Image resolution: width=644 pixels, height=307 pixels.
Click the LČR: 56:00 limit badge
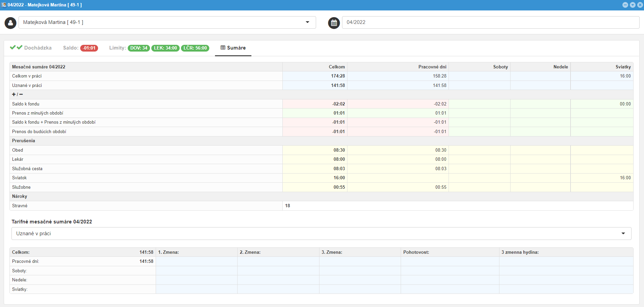pos(195,48)
